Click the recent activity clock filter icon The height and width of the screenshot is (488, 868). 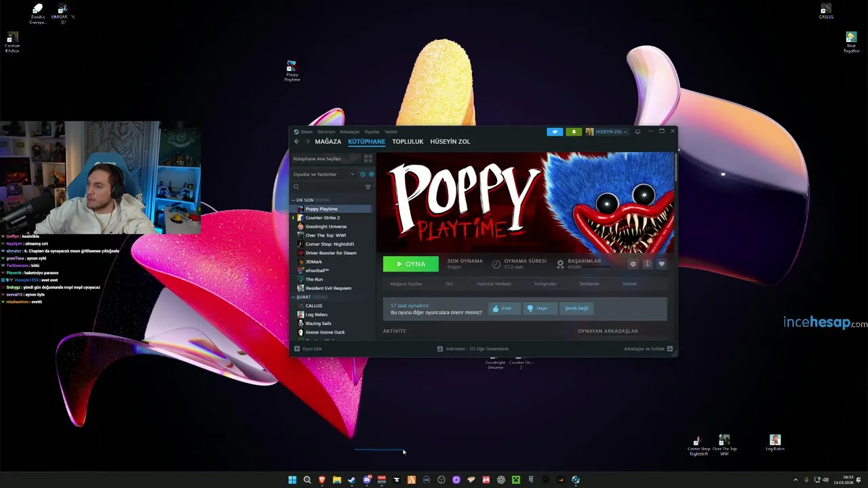(363, 174)
